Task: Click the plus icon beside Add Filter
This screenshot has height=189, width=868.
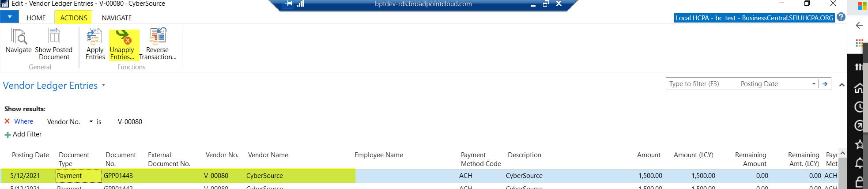Action: pos(8,135)
